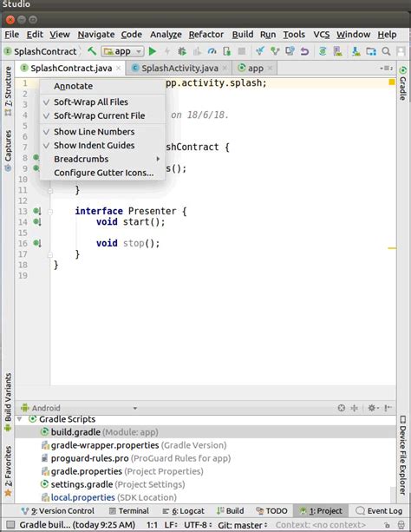Open the Build Variants side panel
Screen dimensions: 411x532
8,403
